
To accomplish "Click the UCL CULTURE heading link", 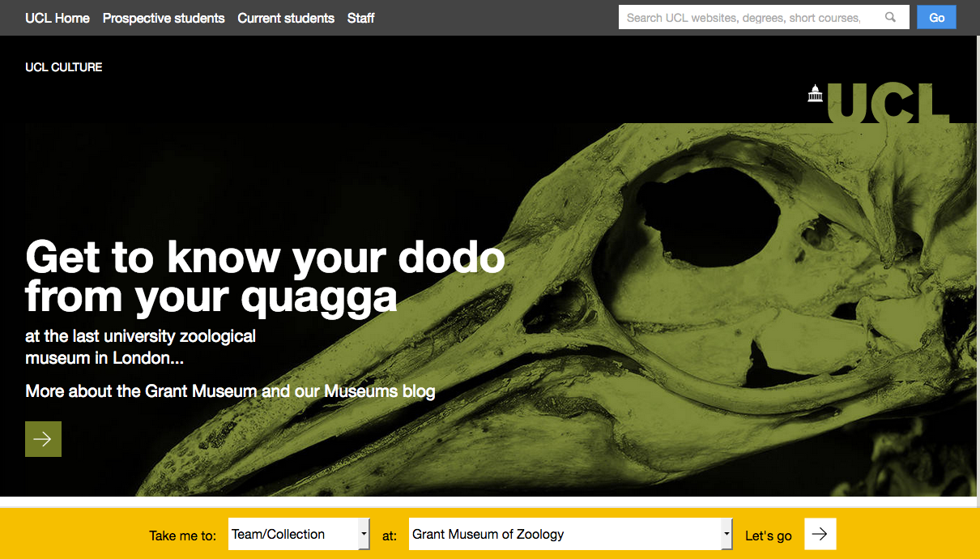I will (64, 67).
